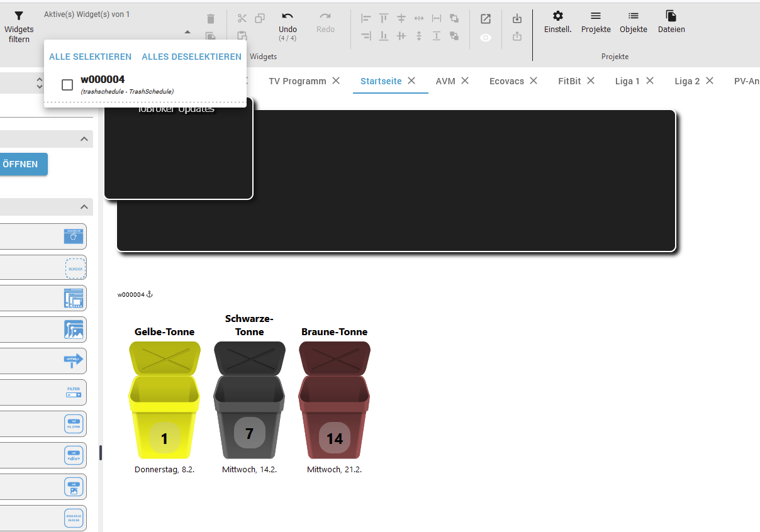Open the Projekte menu button
This screenshot has width=760, height=532.
click(596, 22)
